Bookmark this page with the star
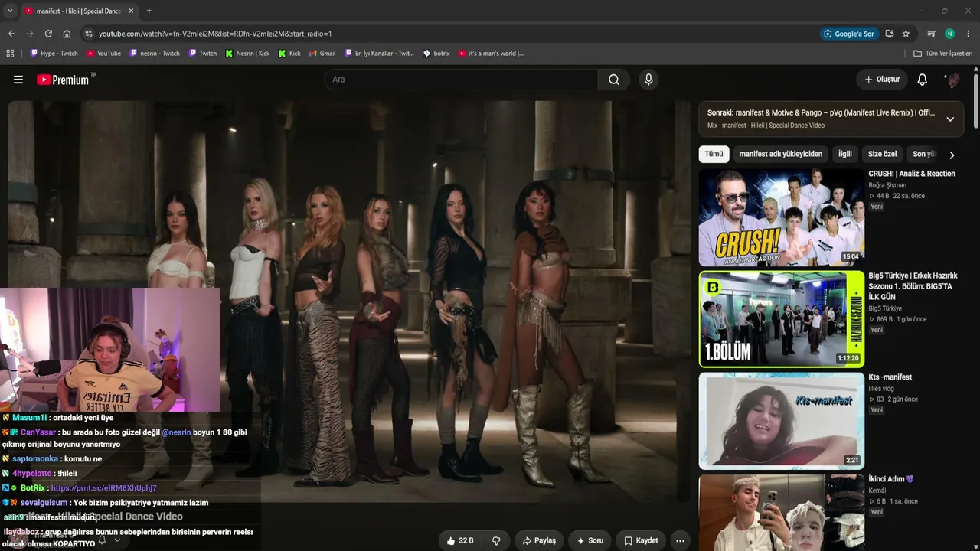Screen dimensions: 980x551 906,34
